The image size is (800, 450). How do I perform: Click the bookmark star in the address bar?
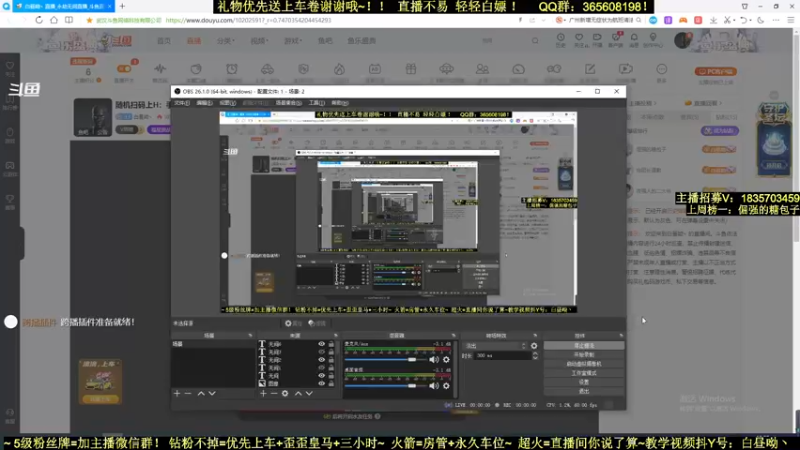(89, 20)
